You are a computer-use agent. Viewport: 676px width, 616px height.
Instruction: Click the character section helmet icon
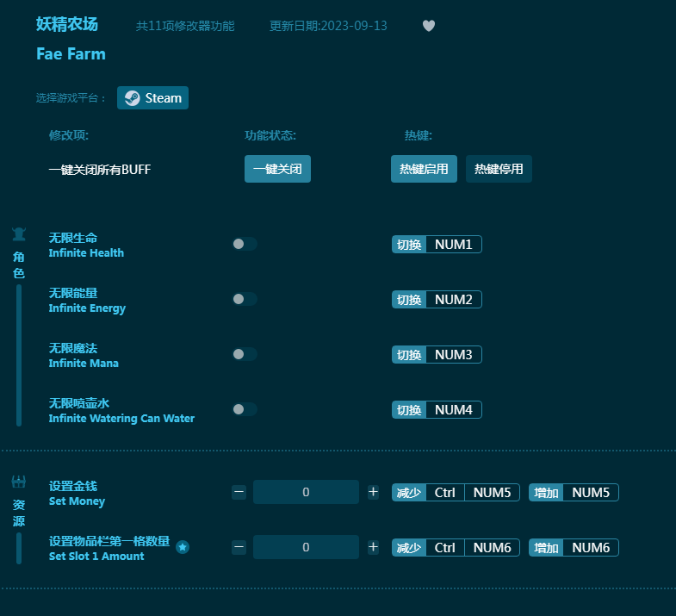tap(19, 234)
